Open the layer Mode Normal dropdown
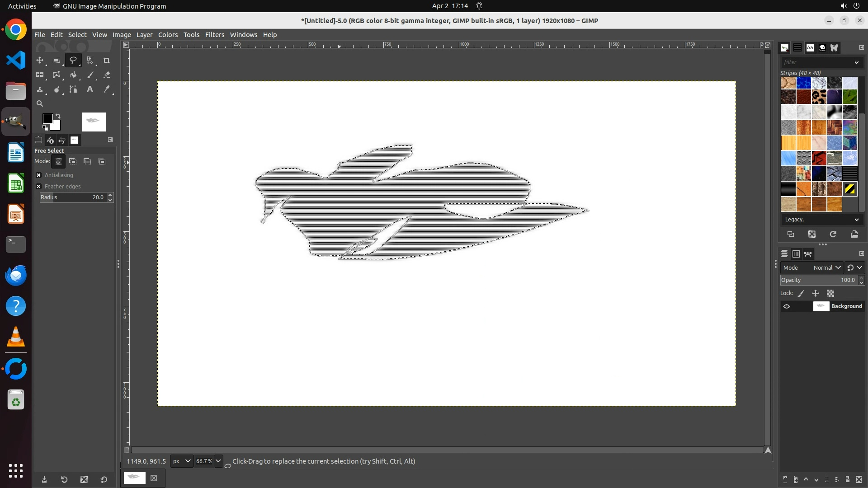Image resolution: width=868 pixels, height=488 pixels. coord(826,268)
